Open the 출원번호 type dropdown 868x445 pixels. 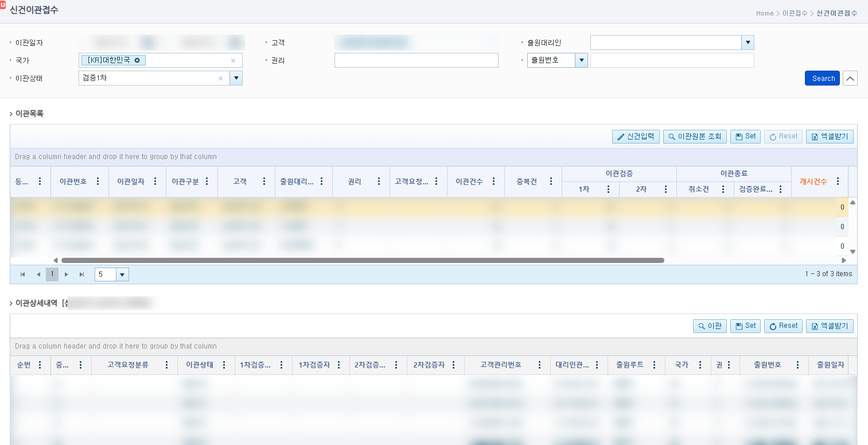(x=581, y=60)
